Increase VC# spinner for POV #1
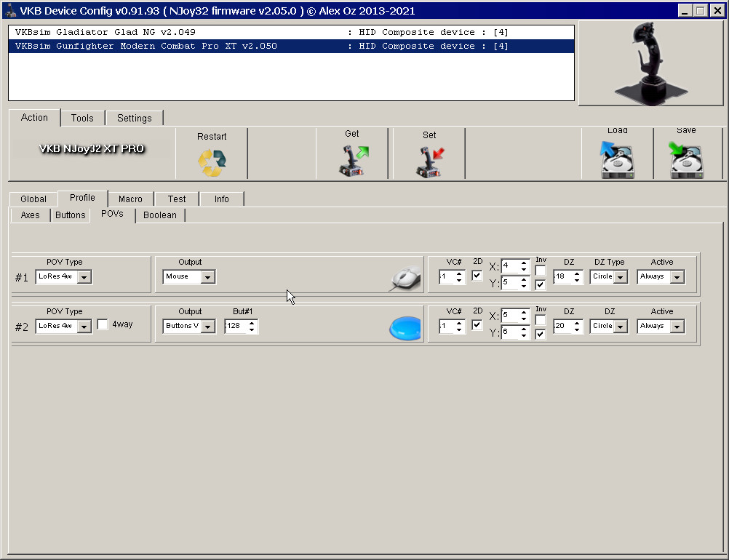729x560 pixels. tap(459, 273)
